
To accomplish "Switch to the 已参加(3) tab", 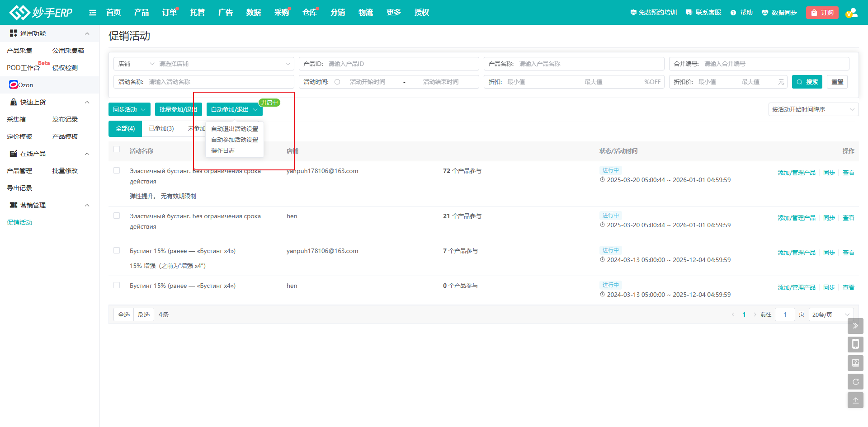I will (161, 129).
